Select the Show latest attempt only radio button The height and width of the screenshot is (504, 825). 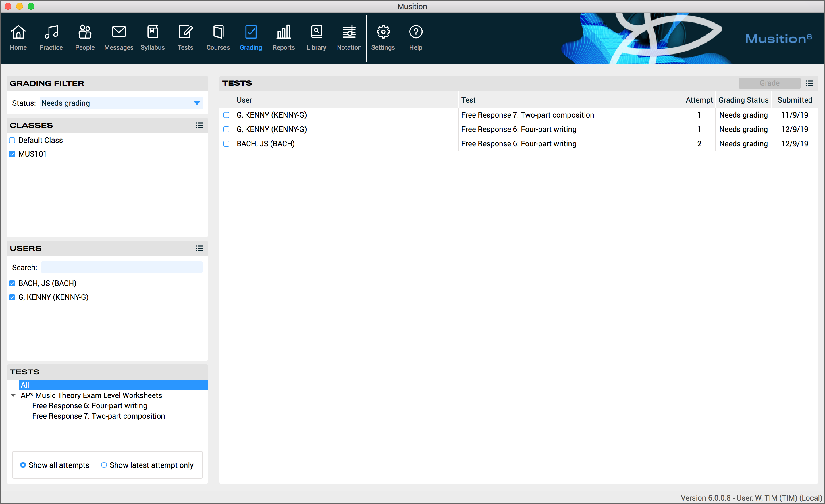click(x=104, y=465)
